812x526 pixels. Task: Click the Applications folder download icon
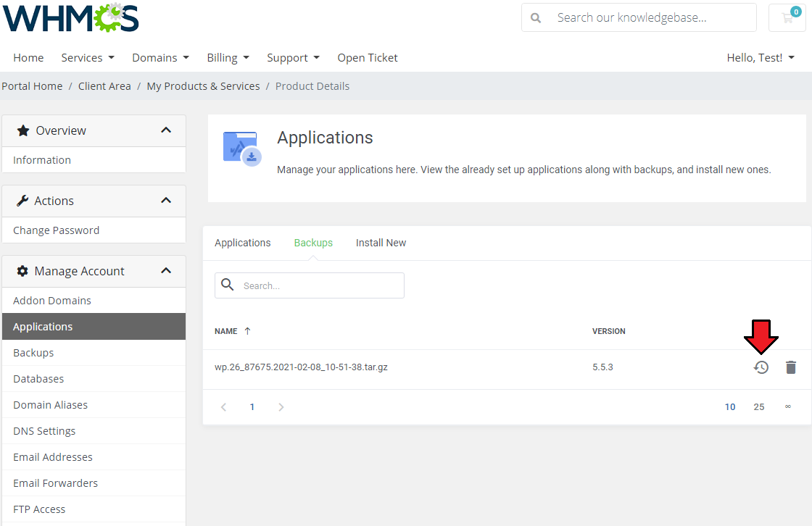242,149
